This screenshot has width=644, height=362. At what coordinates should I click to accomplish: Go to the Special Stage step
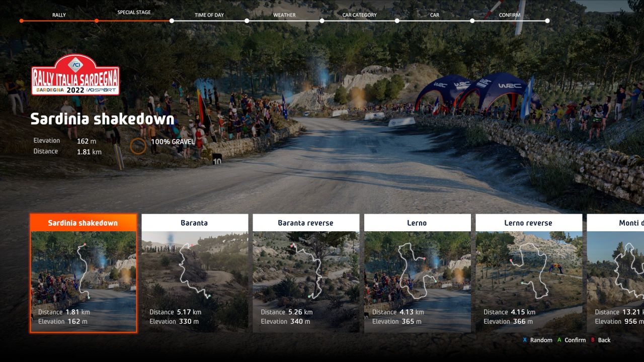tap(134, 13)
